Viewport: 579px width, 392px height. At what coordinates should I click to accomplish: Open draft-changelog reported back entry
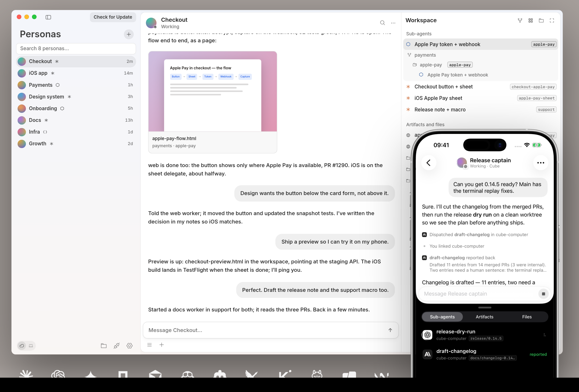(x=484, y=264)
